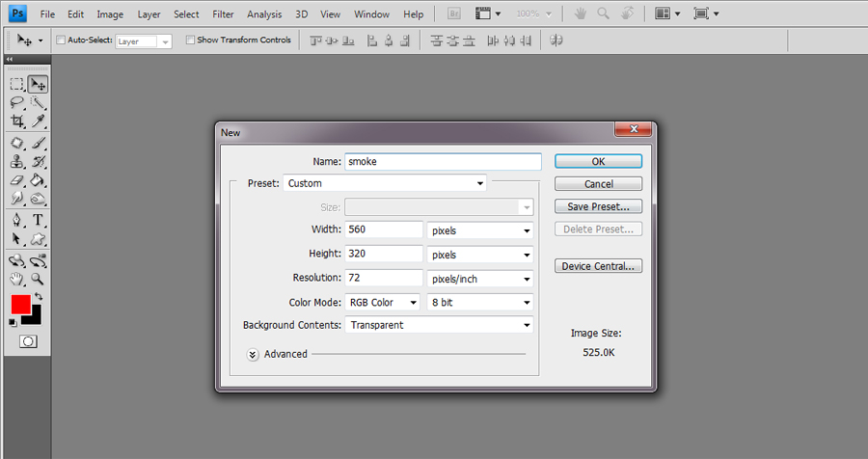Click the Auto-Align Layers icon
The width and height of the screenshot is (868, 459).
tap(556, 40)
